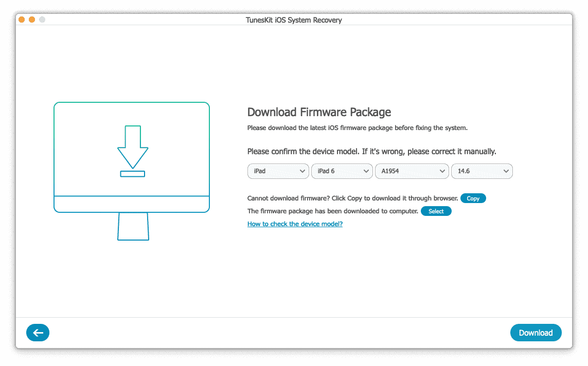
Task: Click the chevron beside 14.6
Action: tap(506, 171)
